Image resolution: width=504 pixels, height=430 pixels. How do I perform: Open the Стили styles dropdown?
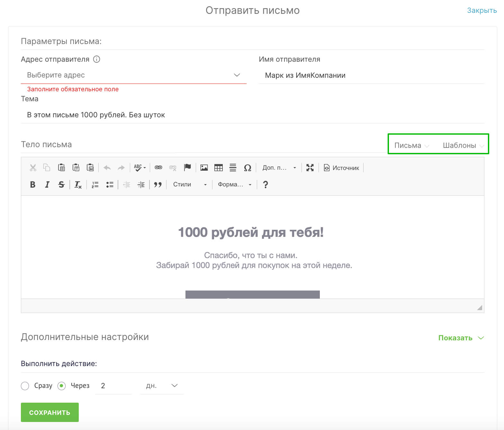point(190,184)
